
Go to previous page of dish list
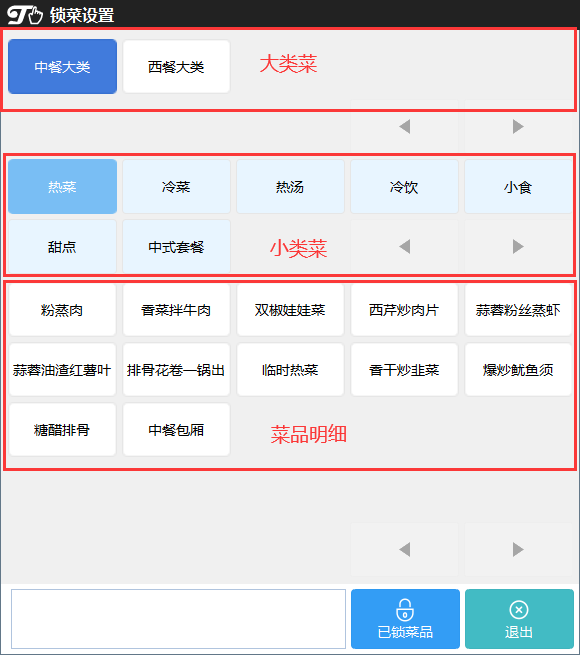point(404,549)
